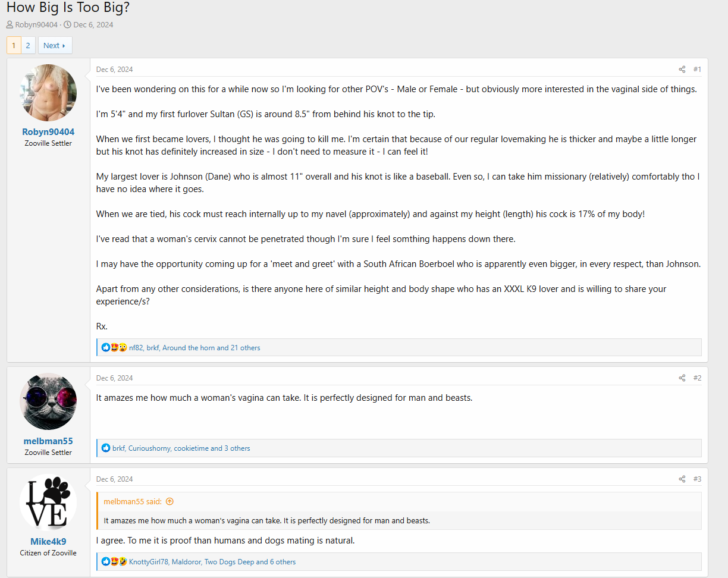The image size is (728, 578).
Task: Click the thread author name under the title
Action: tap(36, 25)
